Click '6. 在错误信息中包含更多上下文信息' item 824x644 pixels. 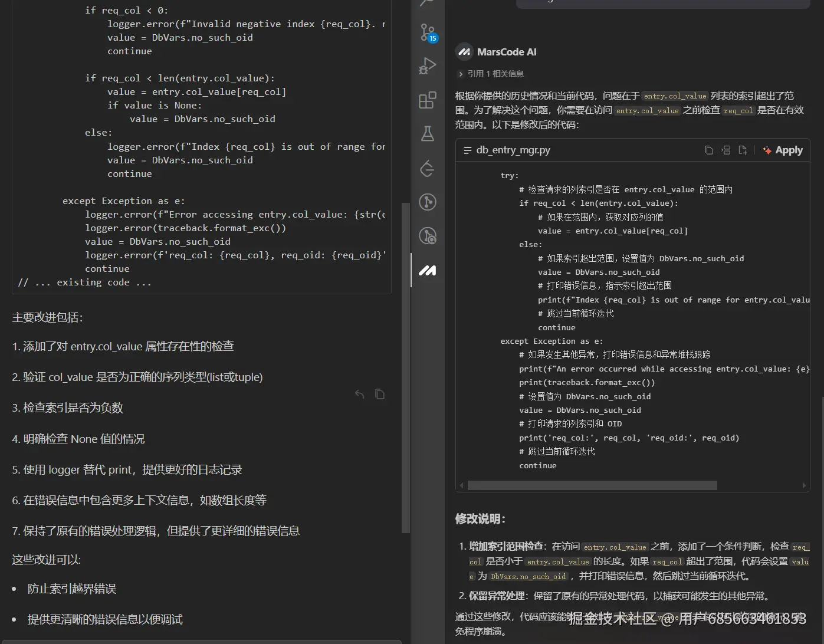[x=139, y=500]
